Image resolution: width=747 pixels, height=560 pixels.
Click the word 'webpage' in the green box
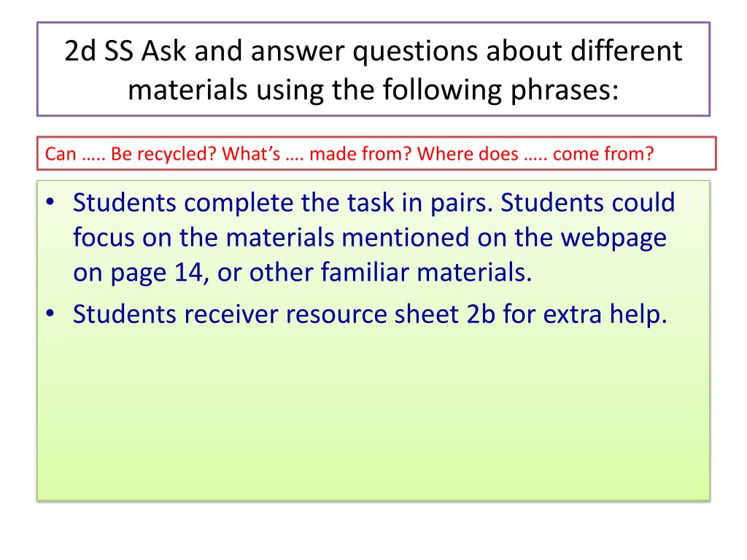coord(614,238)
